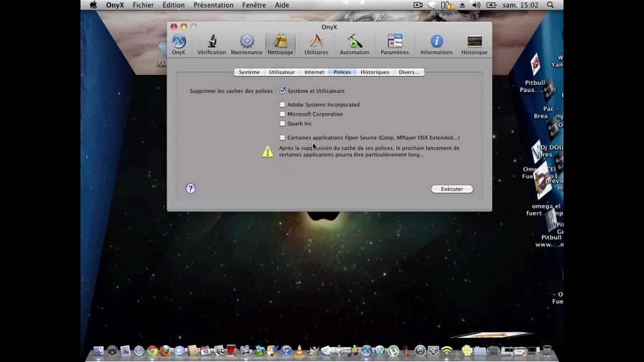The width and height of the screenshot is (644, 362).
Task: Switch to the Utilisateur tab
Action: [282, 72]
